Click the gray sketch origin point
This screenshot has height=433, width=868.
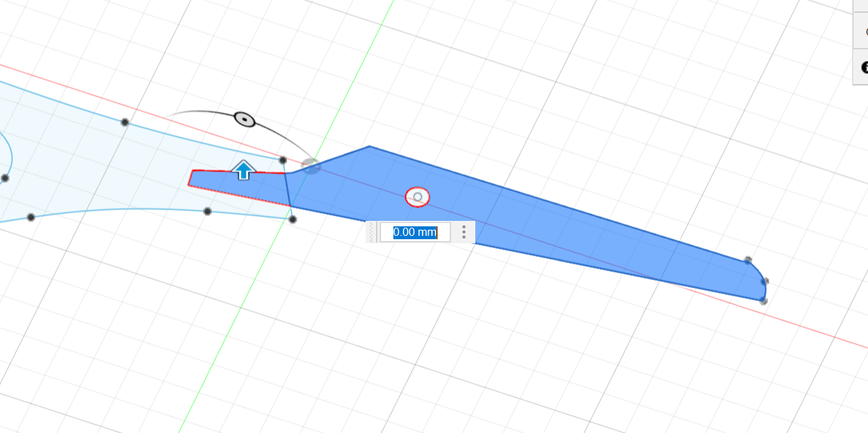click(x=311, y=165)
